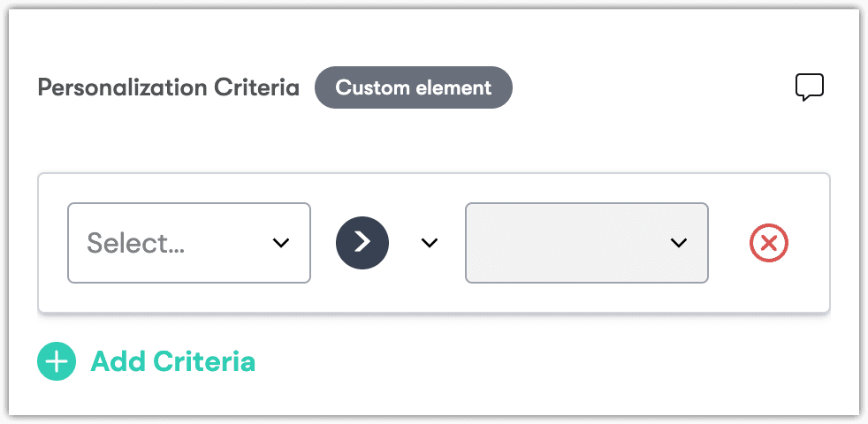Open the gray value dropdown
Viewport: 868px width, 424px height.
pyautogui.click(x=586, y=243)
